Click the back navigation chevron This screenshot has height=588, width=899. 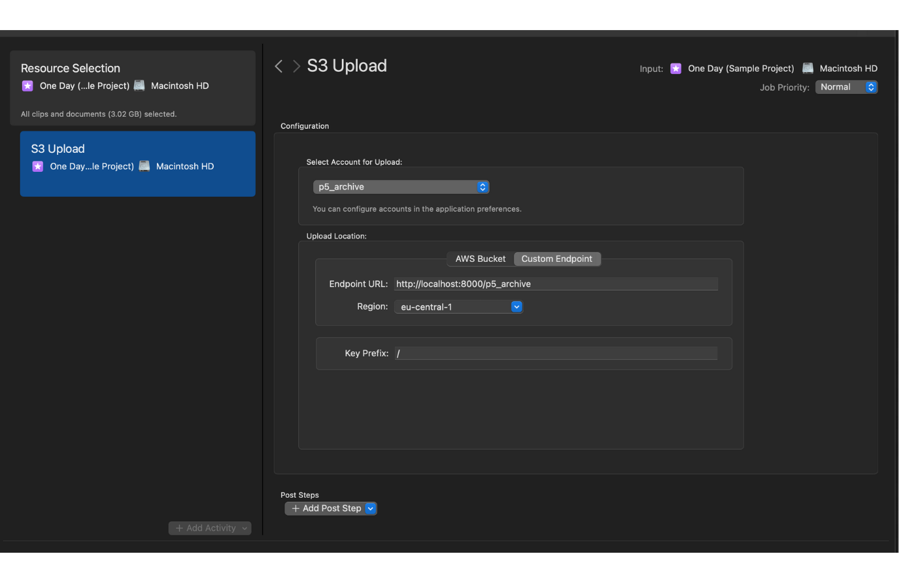pyautogui.click(x=279, y=66)
